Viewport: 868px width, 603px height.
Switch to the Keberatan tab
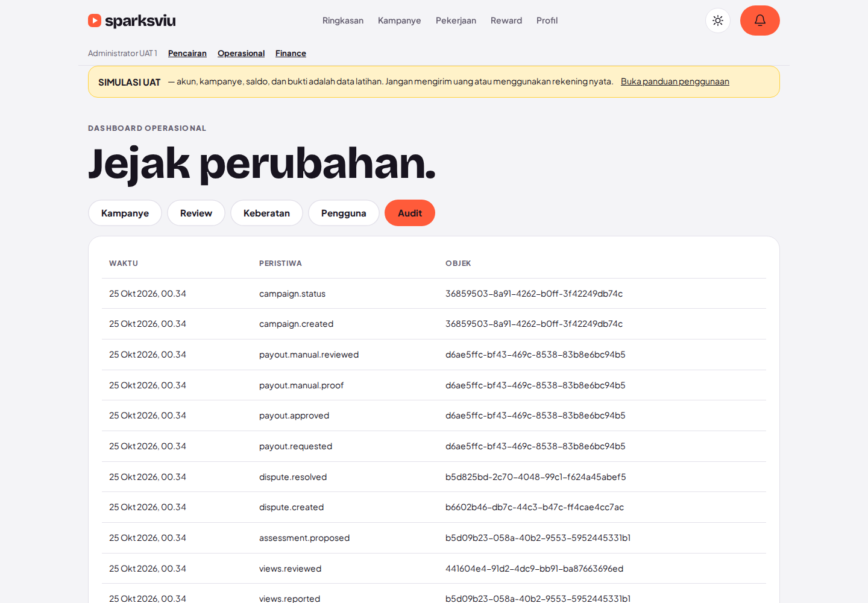266,213
